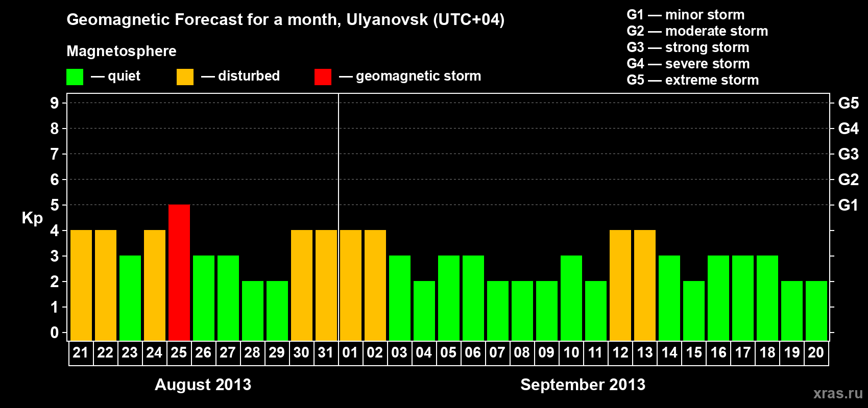Image resolution: width=868 pixels, height=408 pixels.
Task: Click the 'disturbed' legend label
Action: coord(249,76)
